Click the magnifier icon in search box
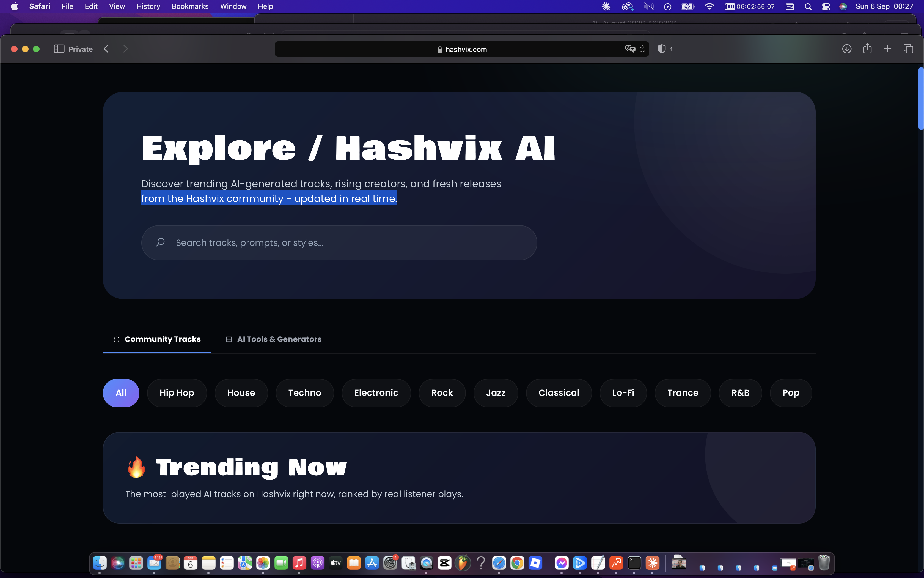 tap(160, 242)
